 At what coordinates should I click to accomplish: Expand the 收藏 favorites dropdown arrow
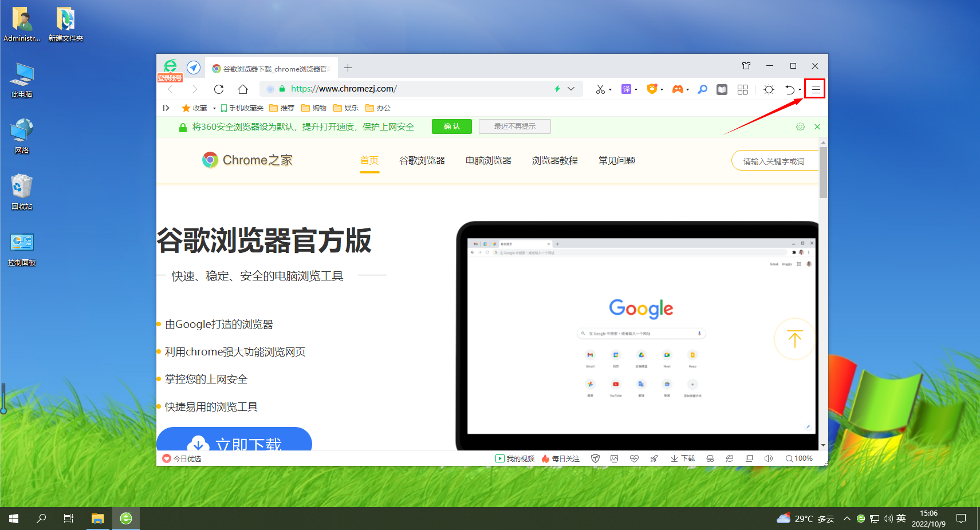pos(214,108)
